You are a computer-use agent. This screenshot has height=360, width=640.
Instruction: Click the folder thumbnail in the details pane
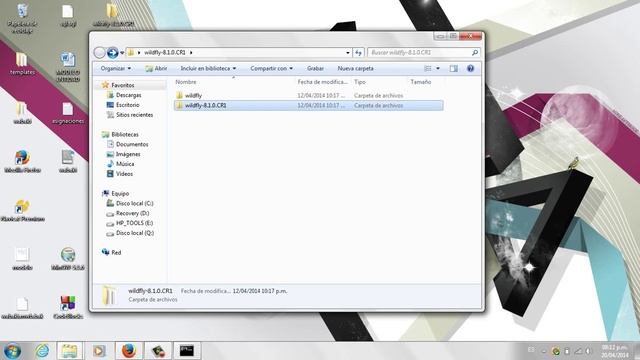pyautogui.click(x=109, y=296)
